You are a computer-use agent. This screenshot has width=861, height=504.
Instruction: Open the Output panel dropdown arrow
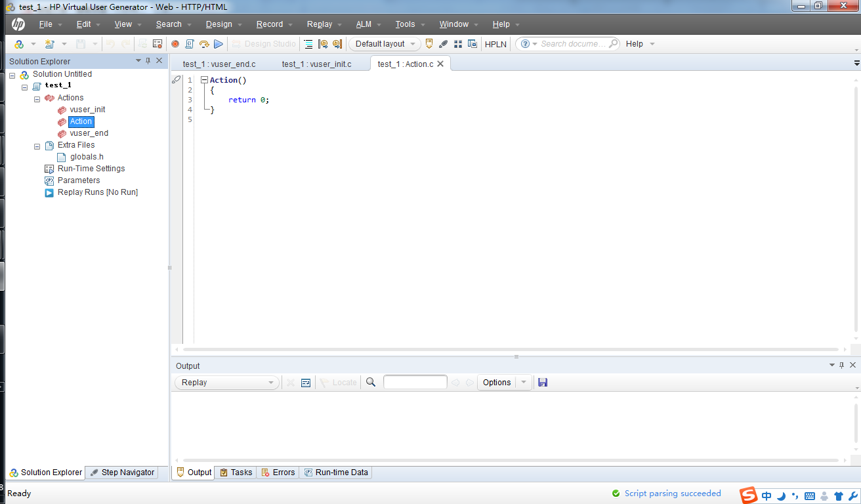click(831, 365)
